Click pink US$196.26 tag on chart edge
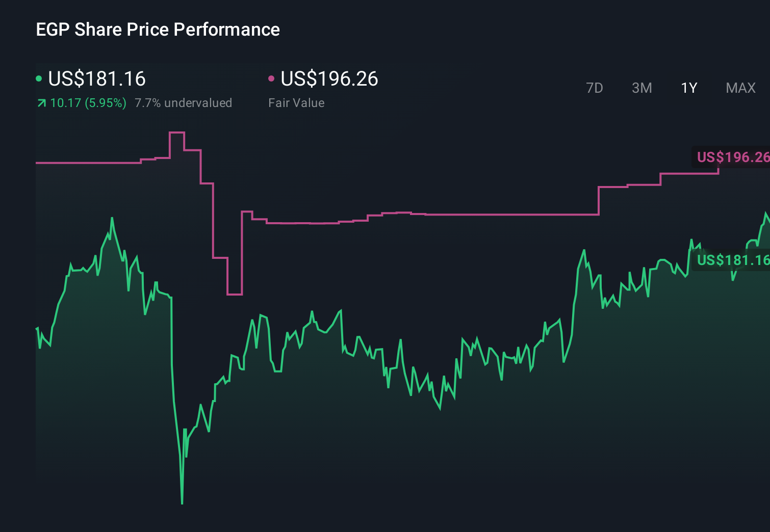 [x=732, y=157]
